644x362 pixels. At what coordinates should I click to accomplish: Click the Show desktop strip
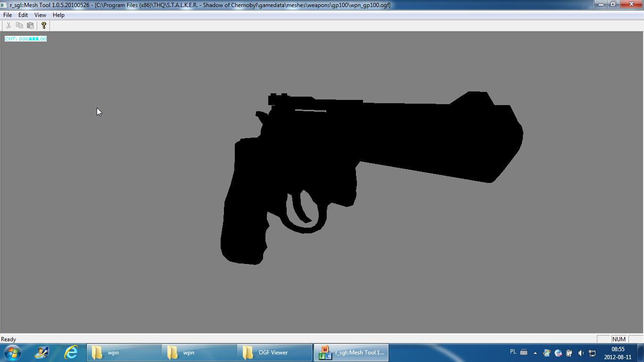tap(641, 353)
